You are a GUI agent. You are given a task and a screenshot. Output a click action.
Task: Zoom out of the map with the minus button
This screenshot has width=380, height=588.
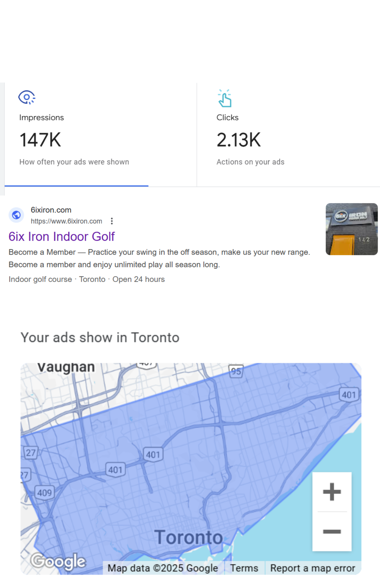click(332, 531)
